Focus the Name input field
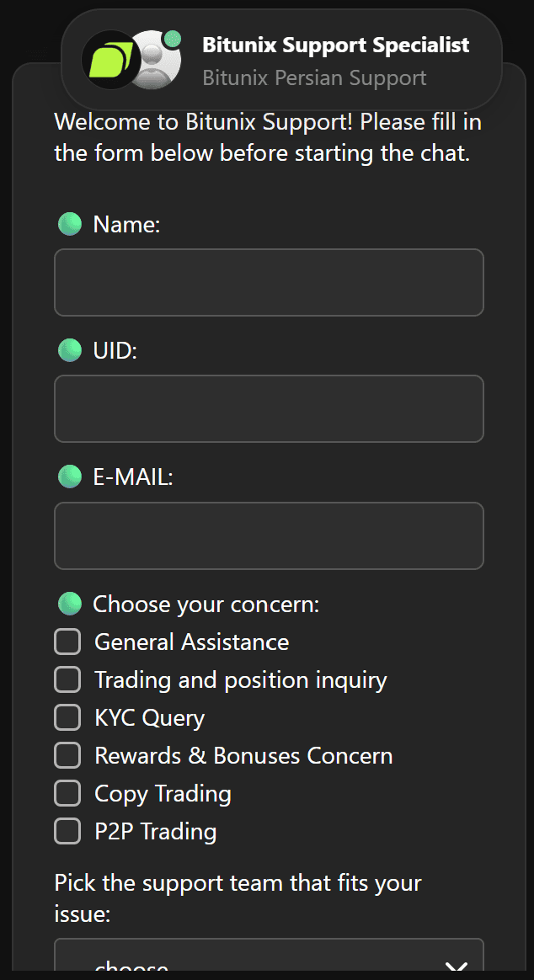Screen dimensions: 534x980 269,282
